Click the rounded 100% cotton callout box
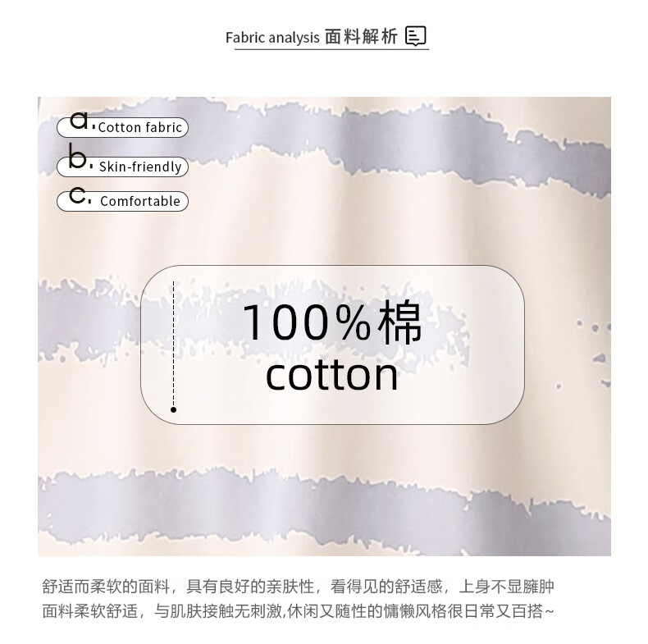648x644 pixels. [333, 345]
